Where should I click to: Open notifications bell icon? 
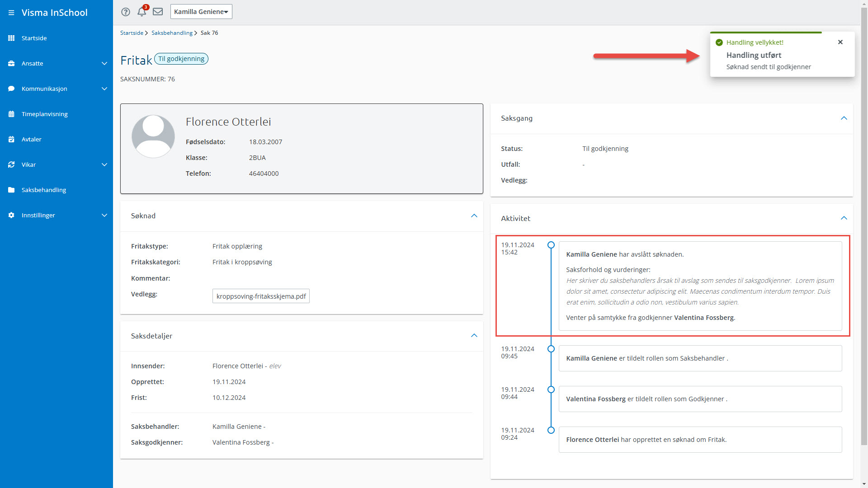[x=142, y=12]
